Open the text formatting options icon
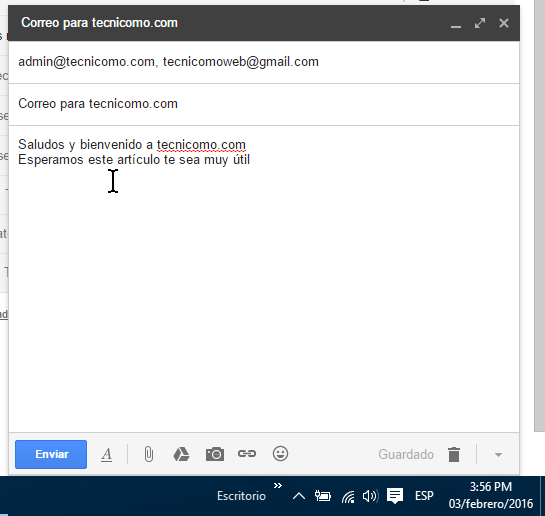The width and height of the screenshot is (545, 516). [107, 454]
